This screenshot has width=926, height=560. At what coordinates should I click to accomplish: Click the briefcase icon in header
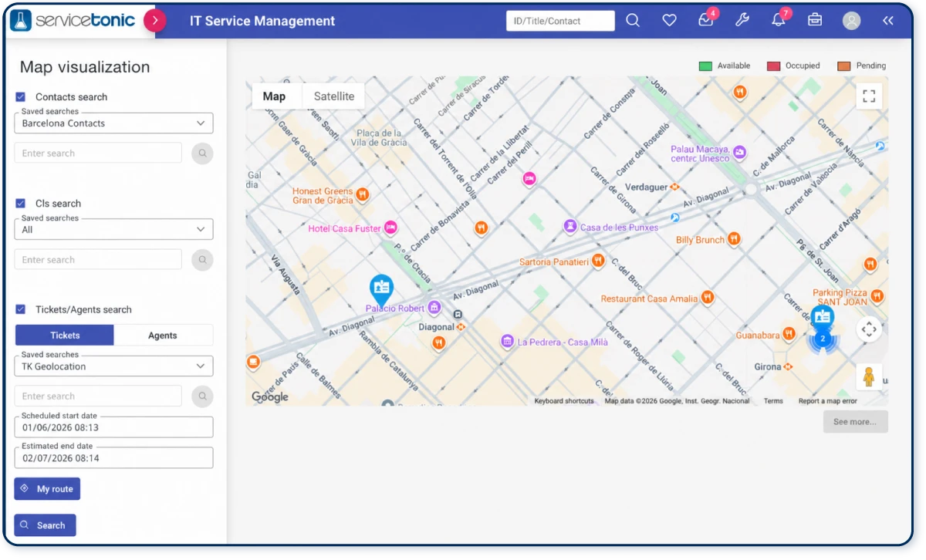(x=815, y=21)
